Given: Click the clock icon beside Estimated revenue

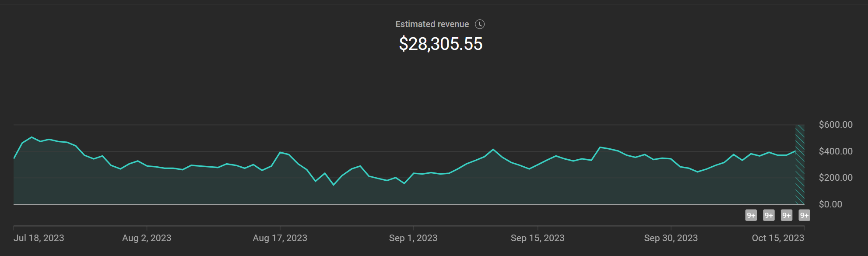Looking at the screenshot, I should tap(480, 24).
